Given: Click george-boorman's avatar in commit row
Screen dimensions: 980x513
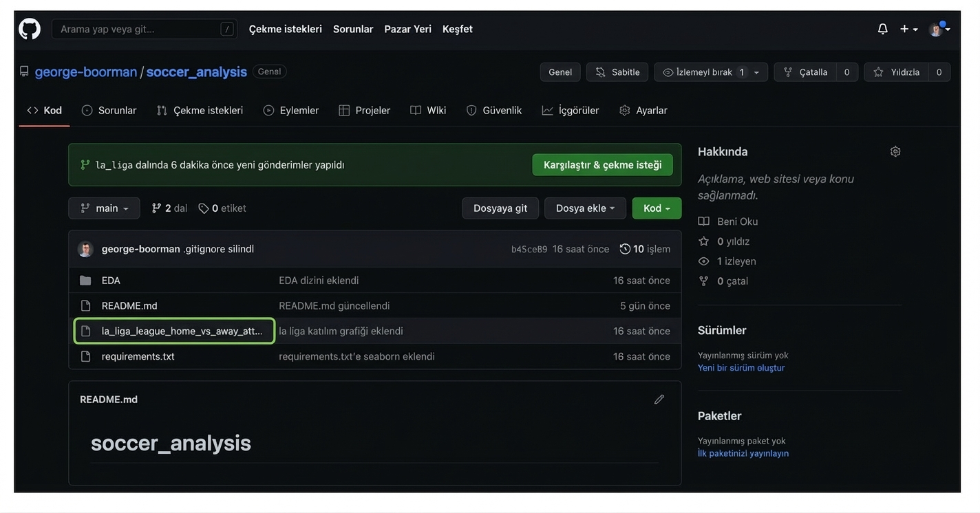Looking at the screenshot, I should (85, 249).
